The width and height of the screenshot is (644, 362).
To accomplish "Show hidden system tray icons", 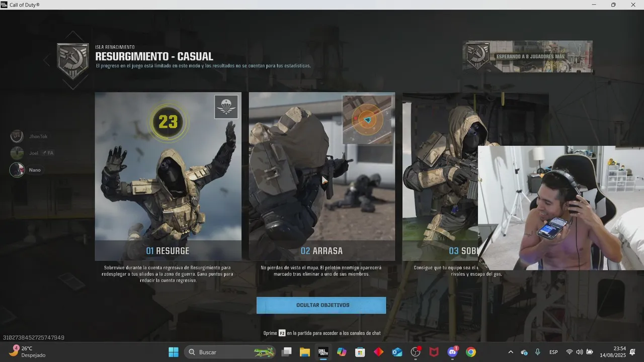I will (x=511, y=352).
